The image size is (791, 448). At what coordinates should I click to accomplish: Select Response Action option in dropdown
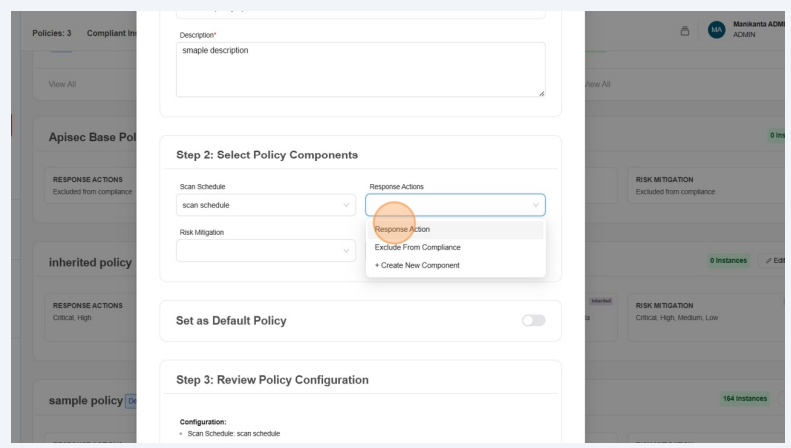coord(456,230)
